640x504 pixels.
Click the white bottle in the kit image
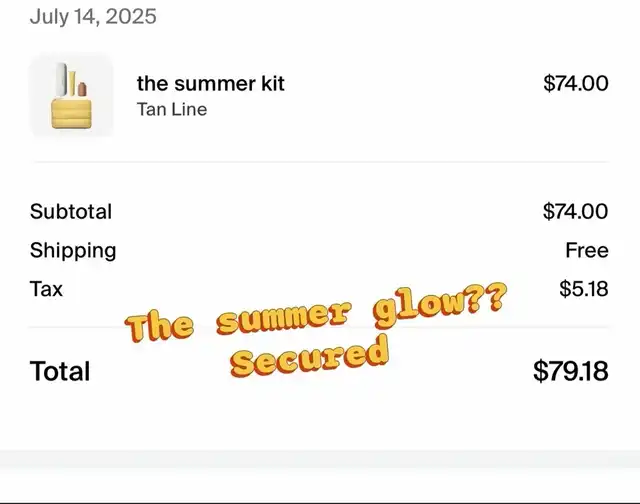click(61, 80)
